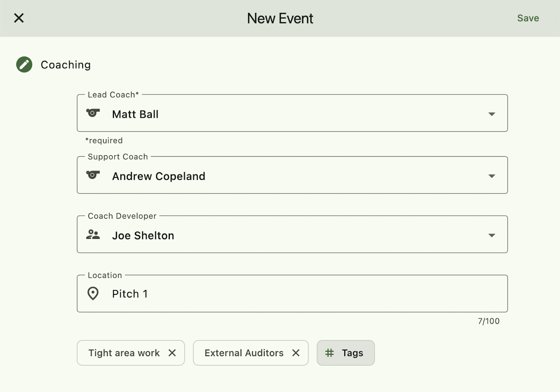Click the green pencil edit icon beside Coaching
The width and height of the screenshot is (560, 392).
point(24,65)
